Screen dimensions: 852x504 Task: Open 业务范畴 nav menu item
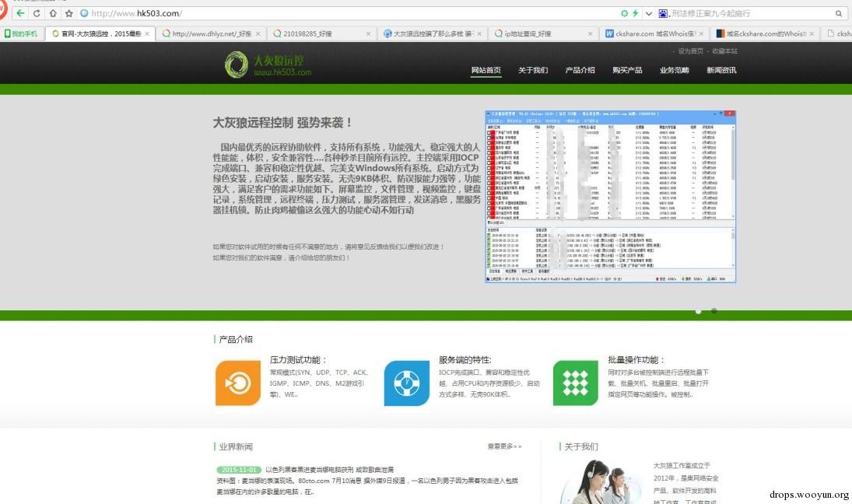tap(675, 70)
